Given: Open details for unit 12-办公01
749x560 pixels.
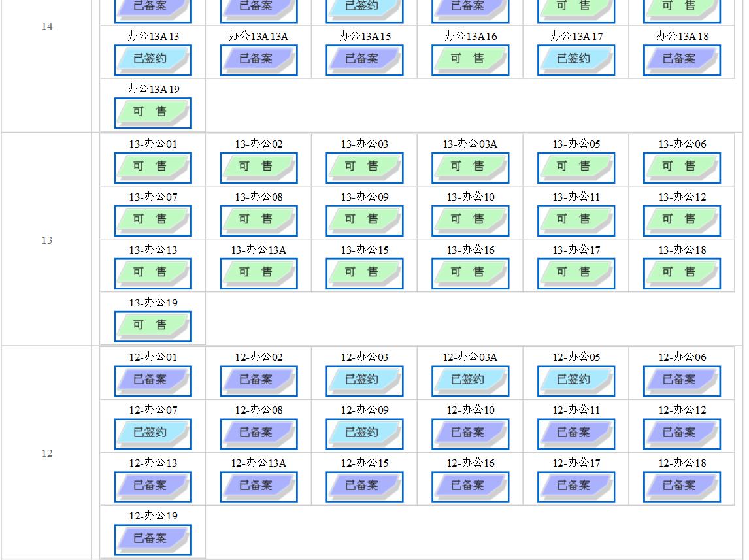Looking at the screenshot, I should tap(152, 380).
